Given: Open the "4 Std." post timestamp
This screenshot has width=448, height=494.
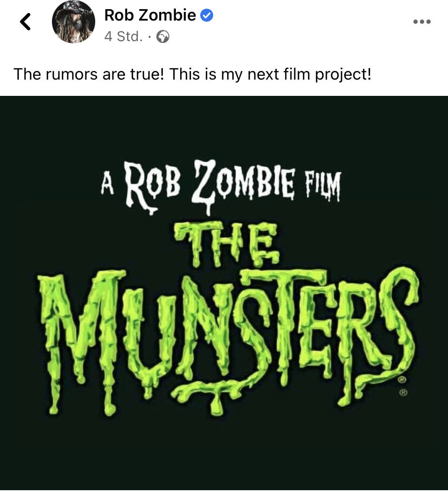Looking at the screenshot, I should [123, 36].
